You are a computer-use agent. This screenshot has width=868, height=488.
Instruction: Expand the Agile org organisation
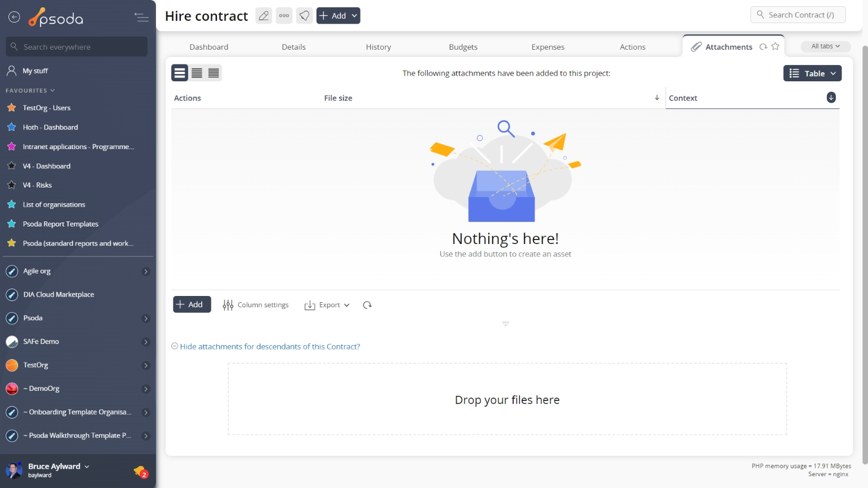pos(146,272)
